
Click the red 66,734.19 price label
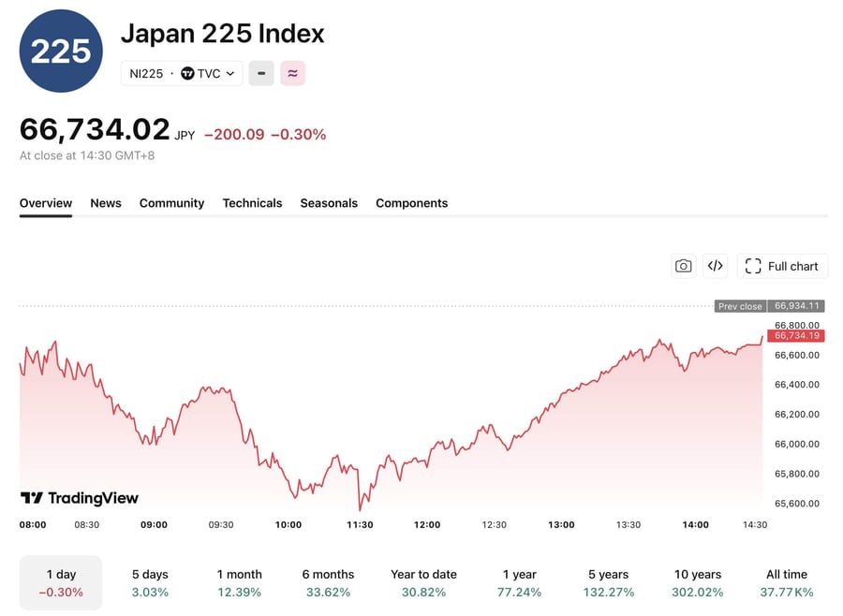(x=796, y=336)
